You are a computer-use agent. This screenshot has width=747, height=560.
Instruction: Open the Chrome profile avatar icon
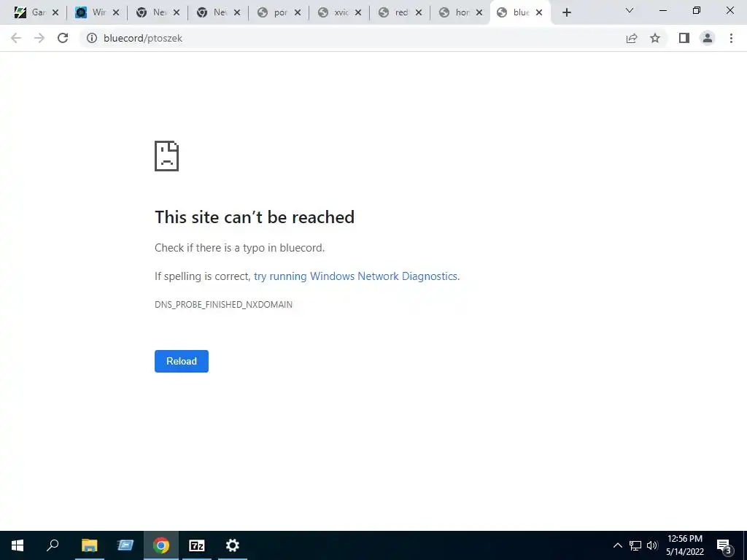[x=708, y=38]
